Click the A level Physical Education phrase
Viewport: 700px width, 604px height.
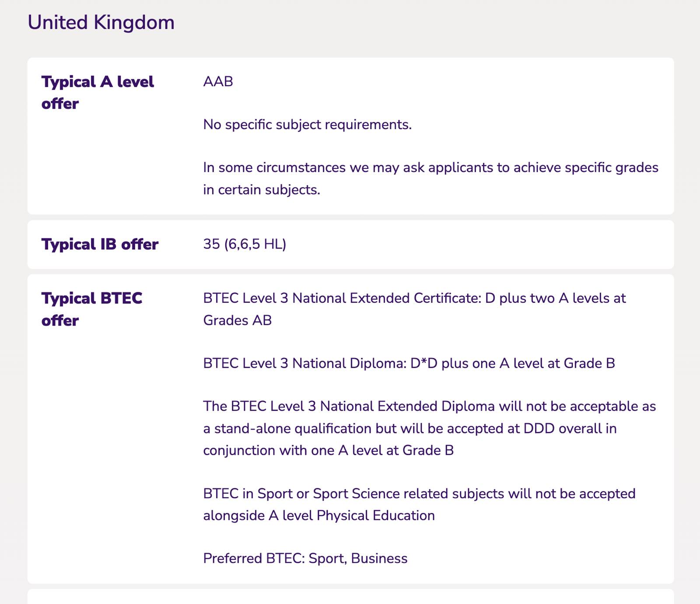click(352, 516)
